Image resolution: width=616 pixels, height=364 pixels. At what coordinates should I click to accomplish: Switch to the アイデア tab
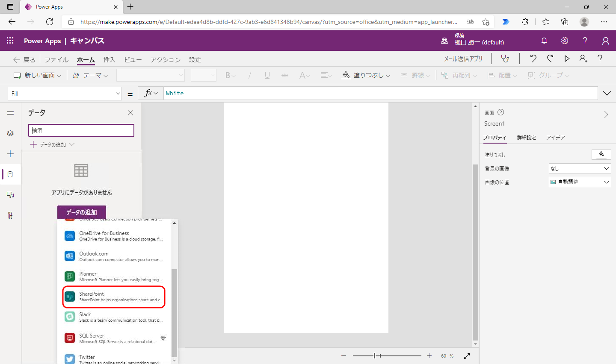tap(555, 138)
